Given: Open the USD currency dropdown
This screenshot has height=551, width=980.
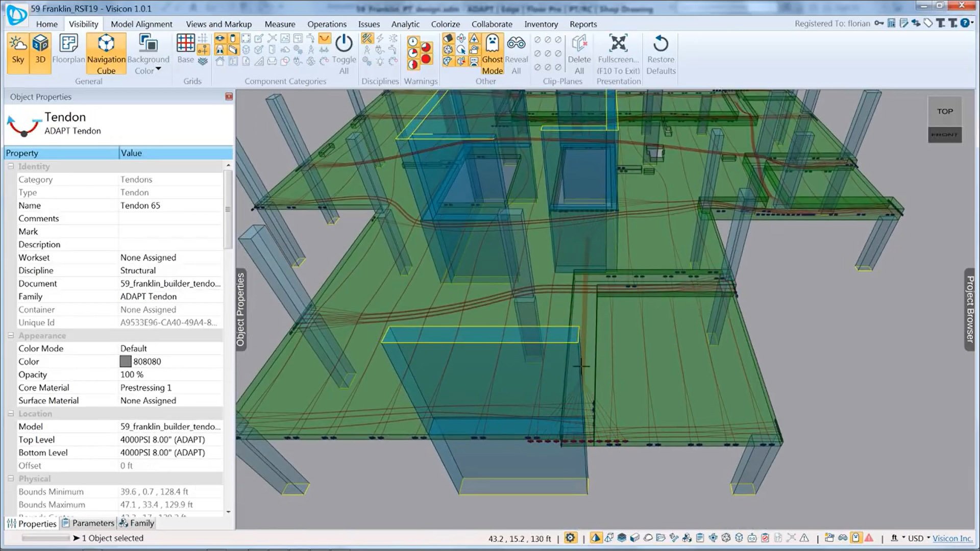Looking at the screenshot, I should tap(919, 538).
